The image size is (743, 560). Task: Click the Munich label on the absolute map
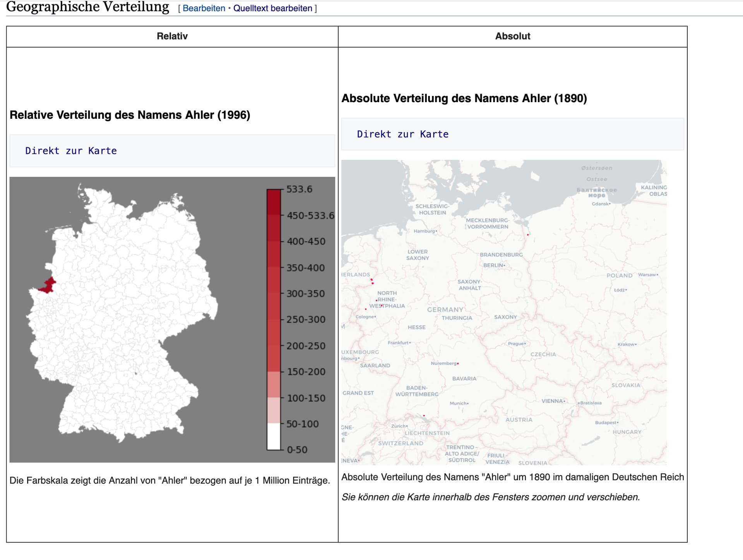point(459,403)
